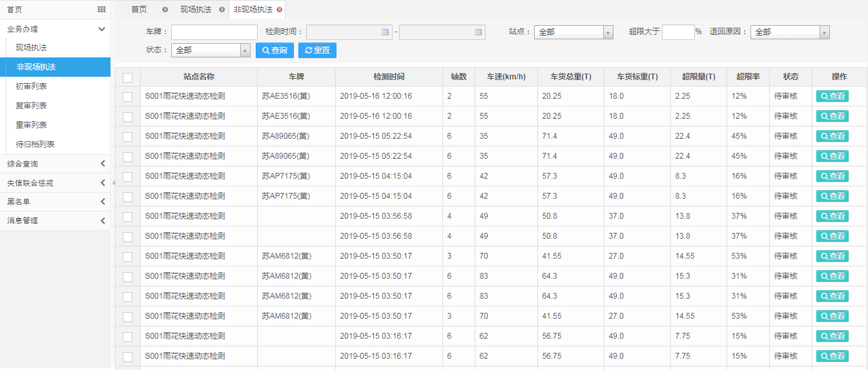Check the first 苏A89065(黄) row checkbox
868x378 pixels.
tap(127, 137)
